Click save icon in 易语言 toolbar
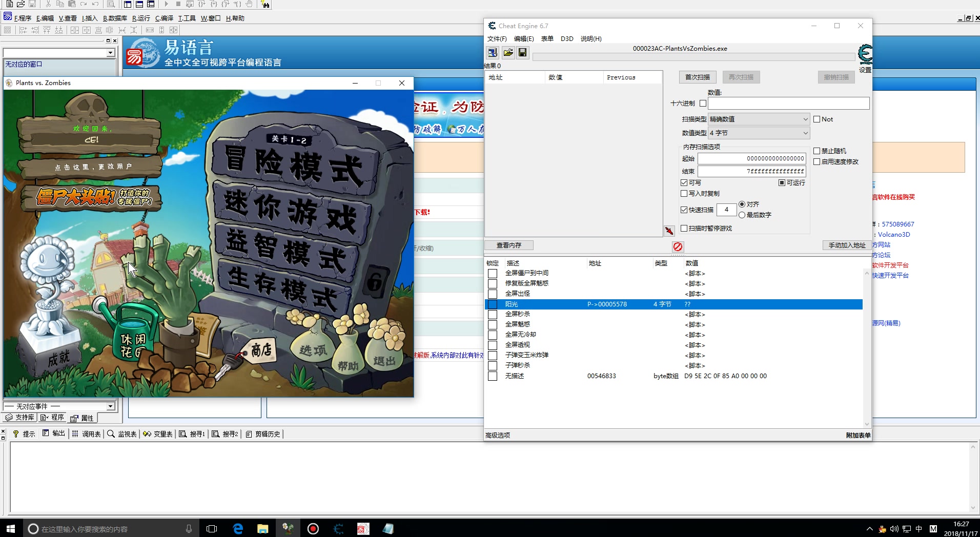The image size is (980, 537). [32, 4]
